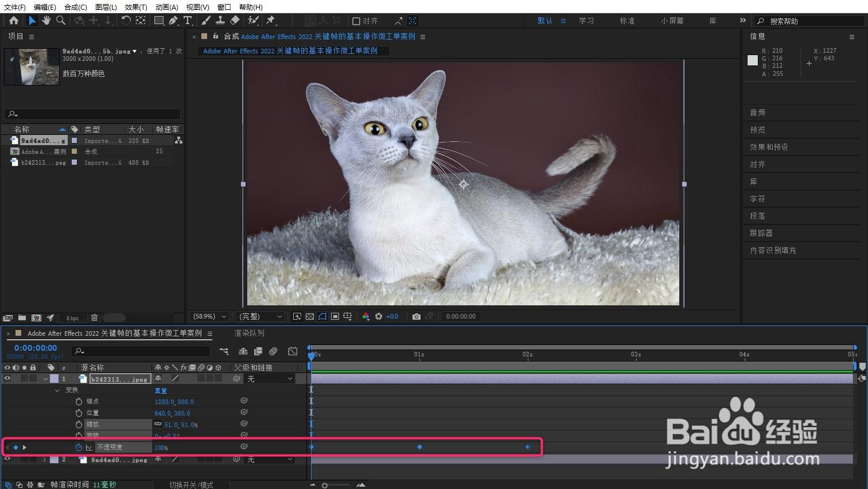Open the 文件(F) menu

coord(15,7)
